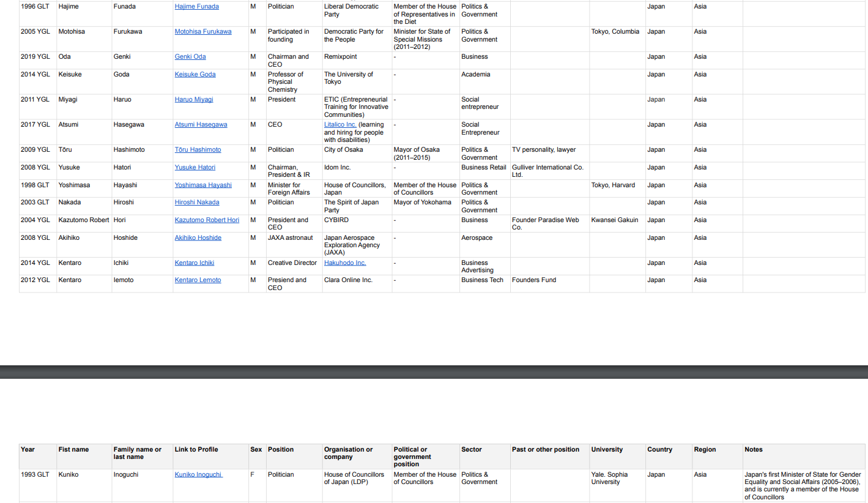The width and height of the screenshot is (868, 503).
Task: Select the 'Mayor of Yokohama' cell
Action: [x=426, y=206]
